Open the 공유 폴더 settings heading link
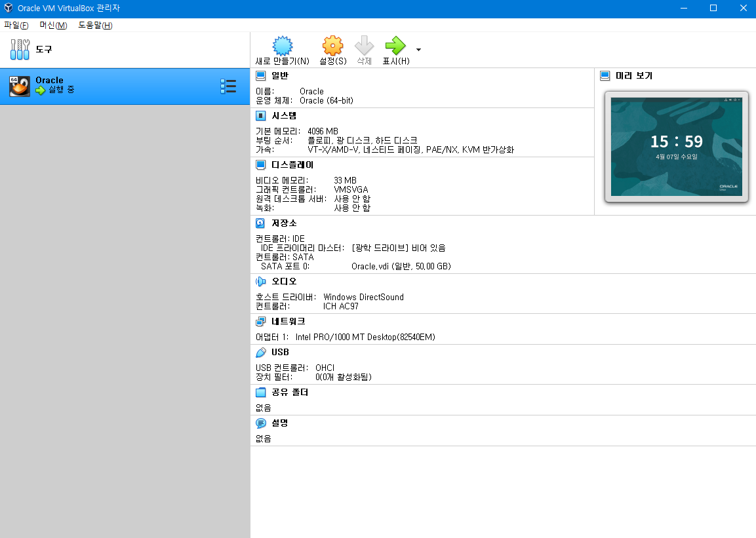The height and width of the screenshot is (538, 756). 290,392
